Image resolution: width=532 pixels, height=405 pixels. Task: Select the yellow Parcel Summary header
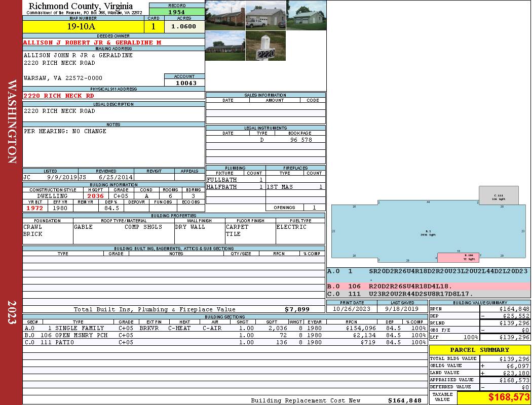click(x=479, y=350)
